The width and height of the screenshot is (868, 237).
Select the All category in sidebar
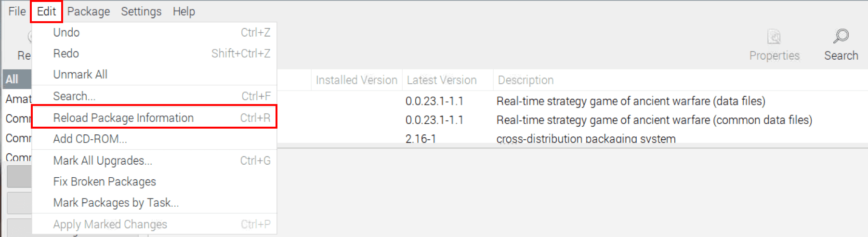point(16,79)
